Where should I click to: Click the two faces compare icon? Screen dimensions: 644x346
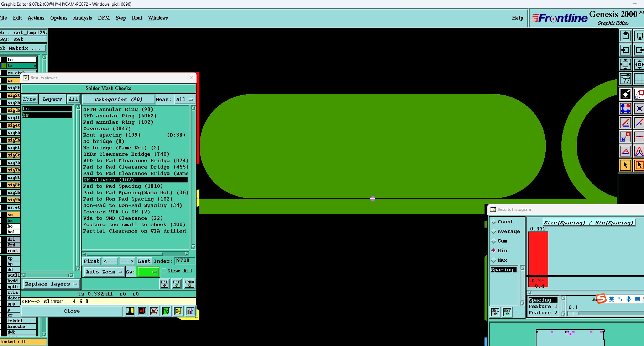(x=130, y=311)
